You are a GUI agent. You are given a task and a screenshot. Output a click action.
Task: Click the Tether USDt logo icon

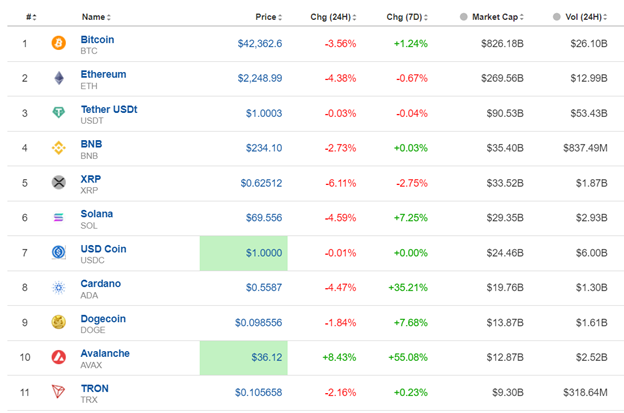click(x=58, y=113)
